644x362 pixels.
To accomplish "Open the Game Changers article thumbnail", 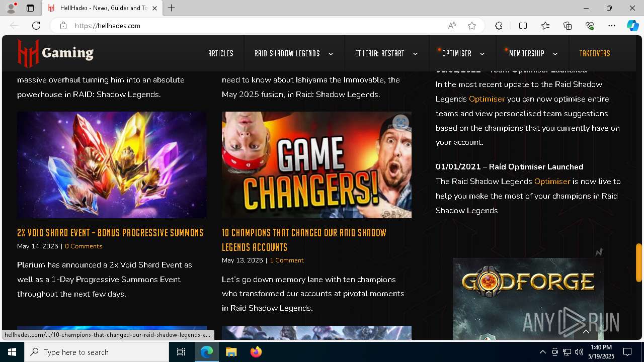I will pos(316,165).
